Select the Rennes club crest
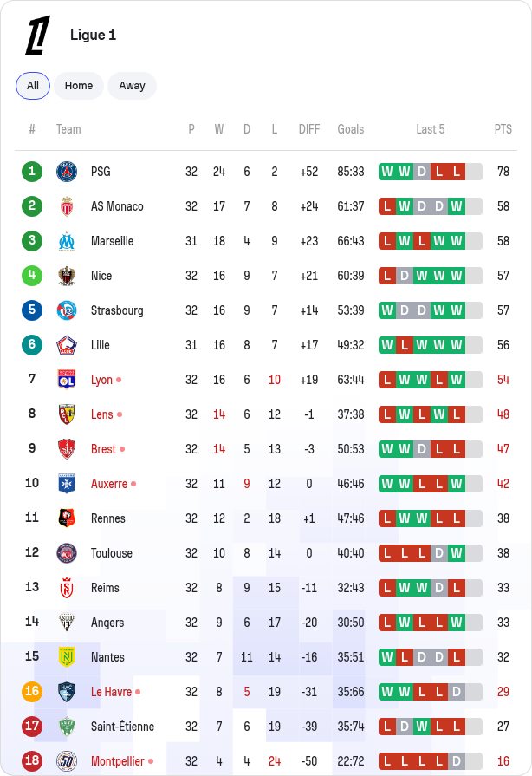 tap(67, 518)
